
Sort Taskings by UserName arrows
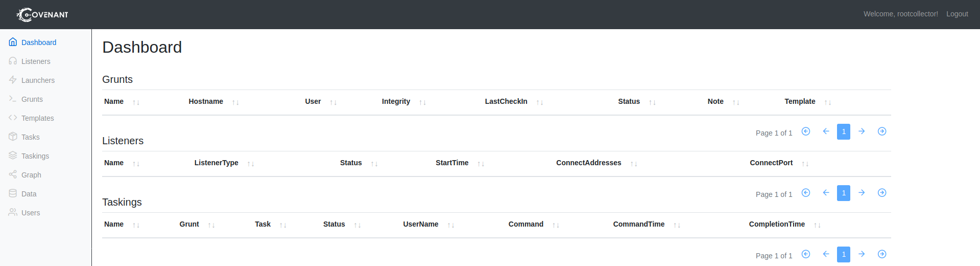tap(451, 225)
